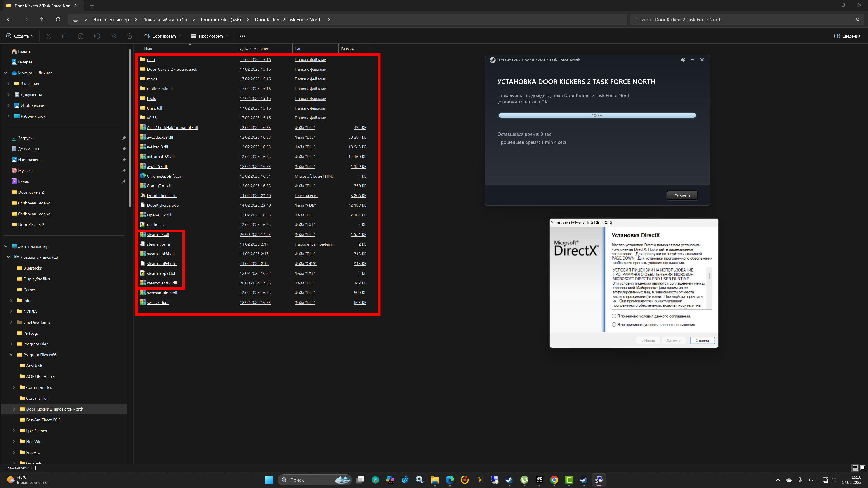Open Epic Games launcher from taskbar
The image size is (868, 488).
539,480
